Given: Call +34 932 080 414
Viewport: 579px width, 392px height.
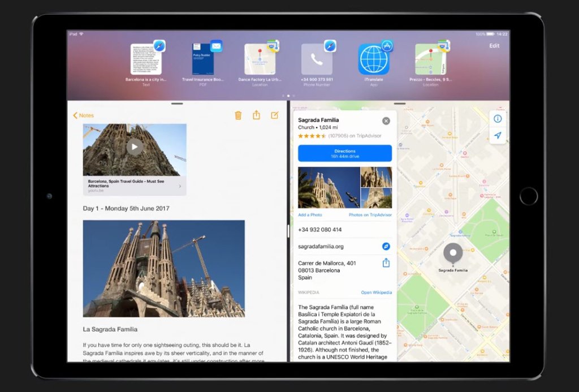Looking at the screenshot, I should (x=320, y=230).
